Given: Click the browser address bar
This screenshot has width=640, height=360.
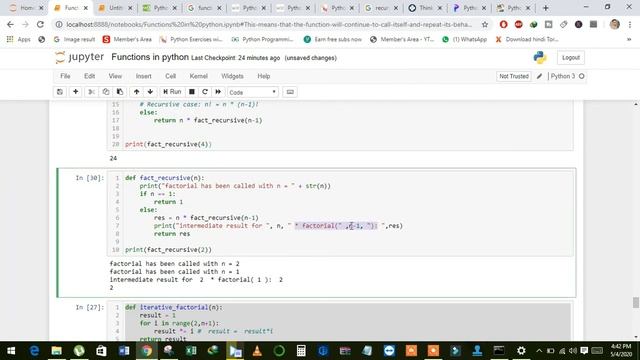Looking at the screenshot, I should (x=269, y=24).
